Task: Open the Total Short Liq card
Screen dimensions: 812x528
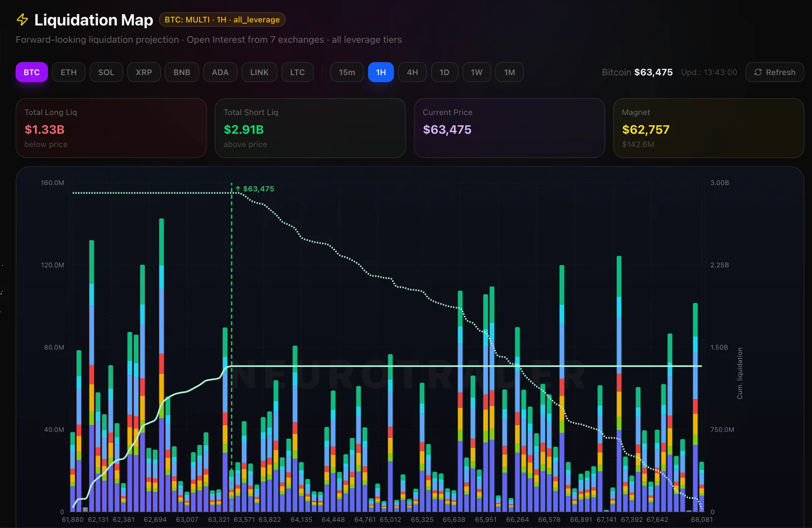Action: pyautogui.click(x=310, y=128)
